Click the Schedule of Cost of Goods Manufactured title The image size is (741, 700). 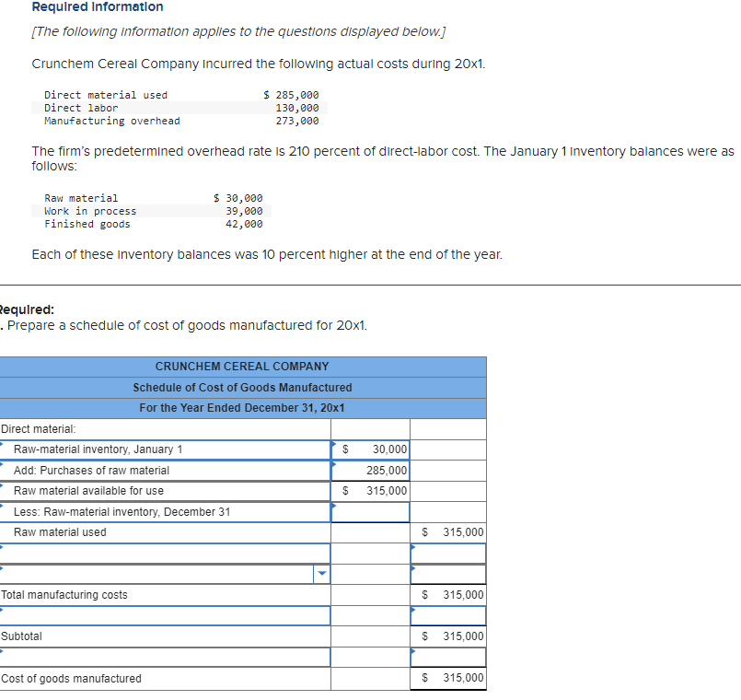point(242,388)
